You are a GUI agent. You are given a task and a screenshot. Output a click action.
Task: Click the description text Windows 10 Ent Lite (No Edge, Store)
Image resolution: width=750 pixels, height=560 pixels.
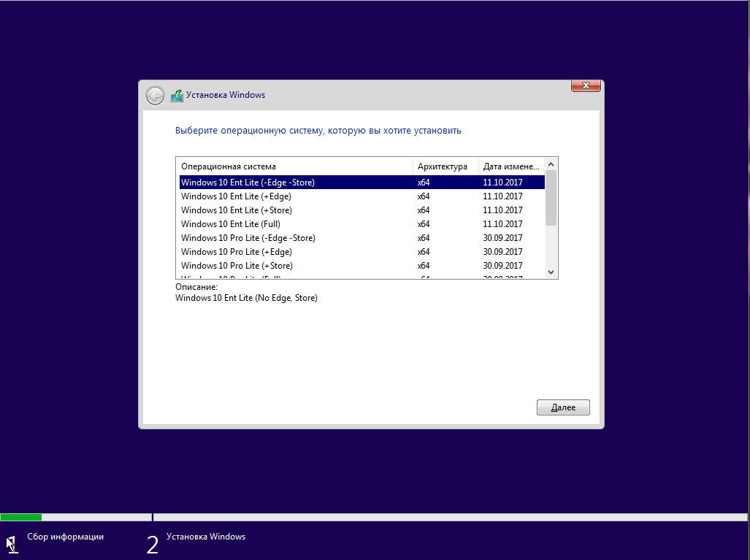tap(246, 298)
